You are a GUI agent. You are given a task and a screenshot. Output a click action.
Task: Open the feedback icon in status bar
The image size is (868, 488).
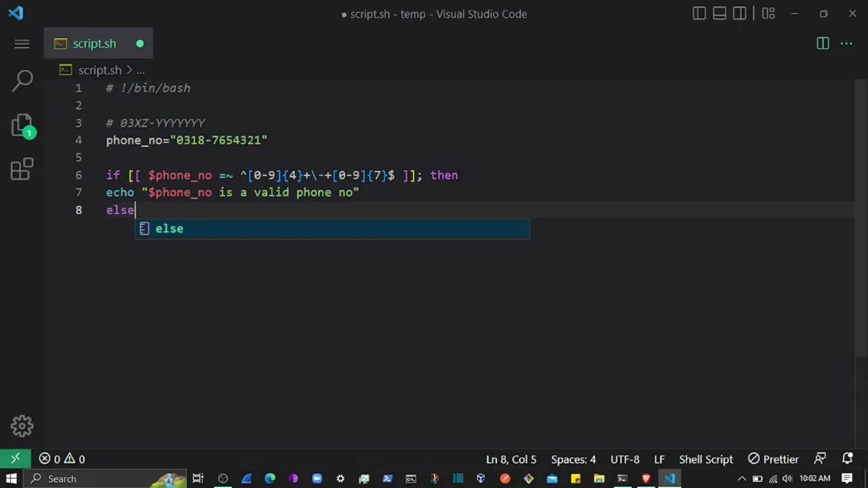click(x=820, y=459)
